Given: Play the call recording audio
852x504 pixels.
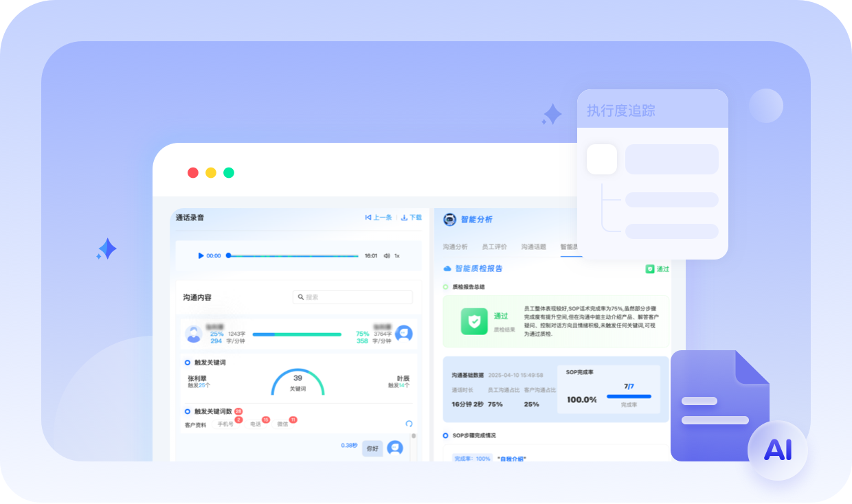Looking at the screenshot, I should (x=201, y=255).
